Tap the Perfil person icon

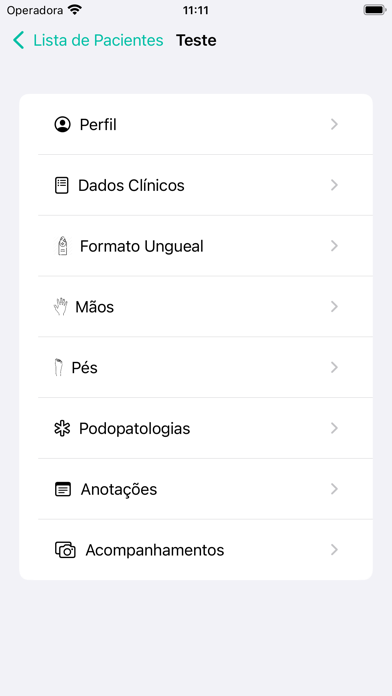pos(63,125)
